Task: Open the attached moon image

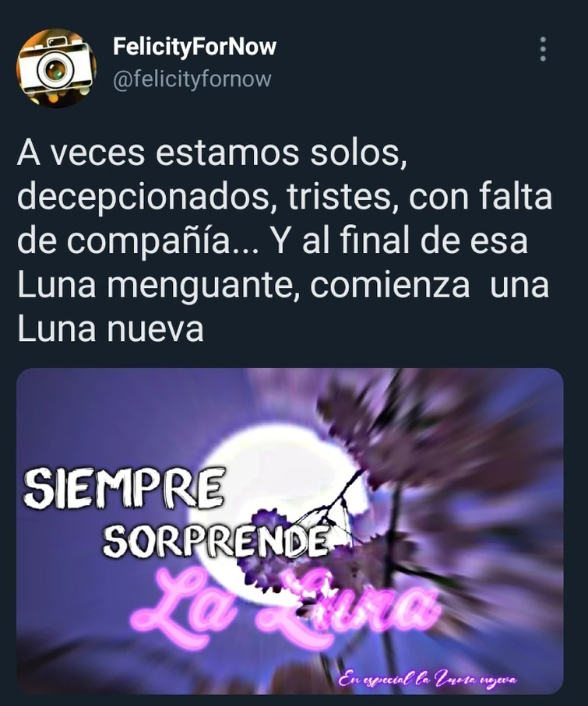Action: coord(290,531)
